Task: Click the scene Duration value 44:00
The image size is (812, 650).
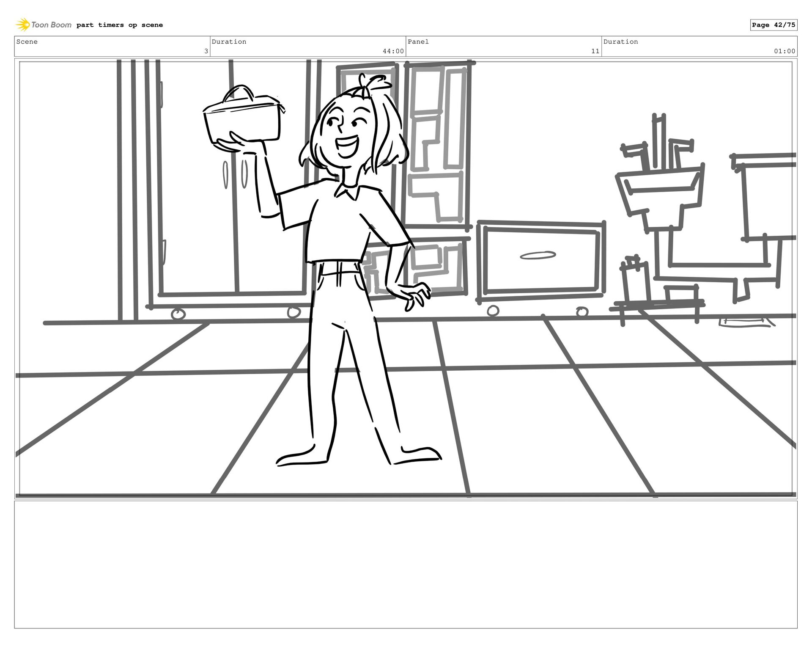Action: [393, 51]
